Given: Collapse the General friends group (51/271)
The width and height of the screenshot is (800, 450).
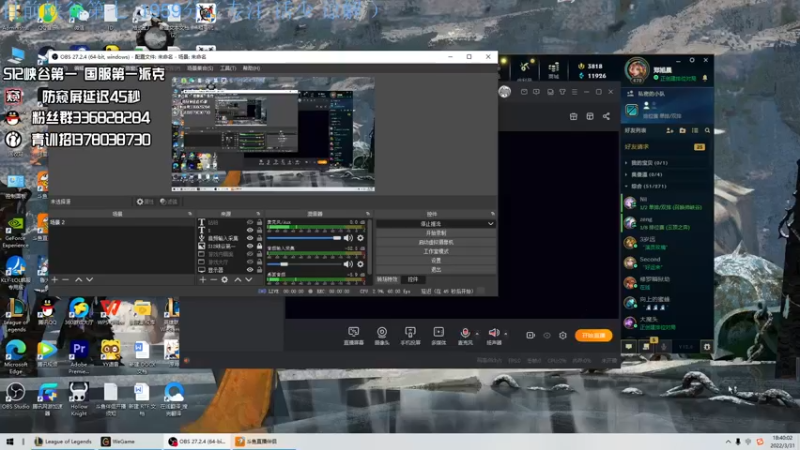Looking at the screenshot, I should click(627, 186).
